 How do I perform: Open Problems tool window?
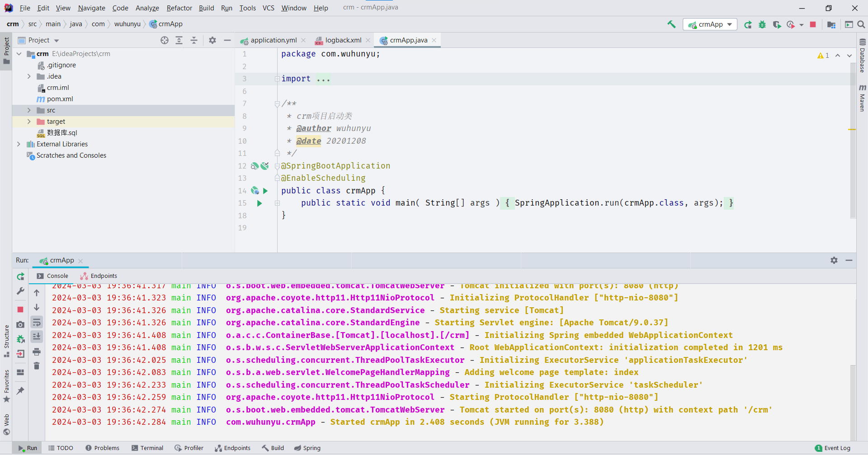pyautogui.click(x=102, y=448)
